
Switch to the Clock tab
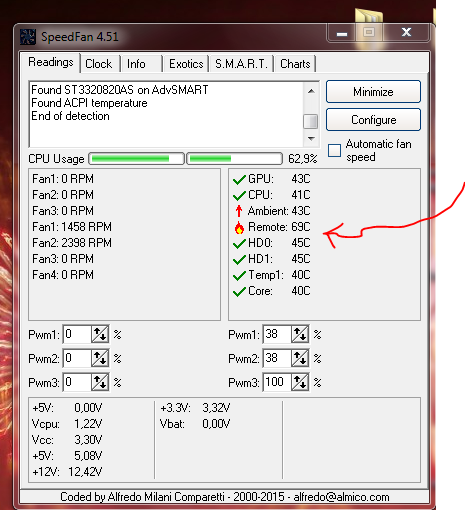coord(99,64)
